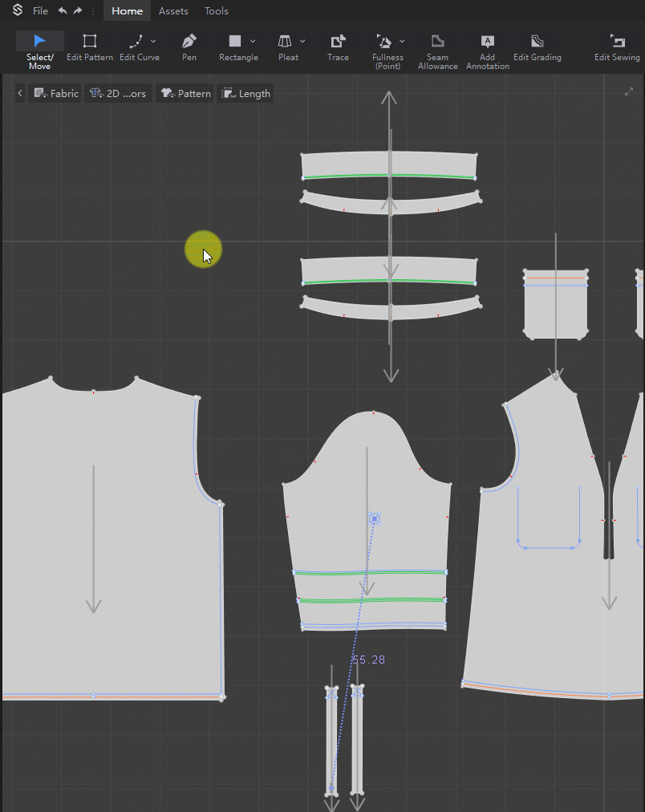Open the File menu

click(x=40, y=11)
